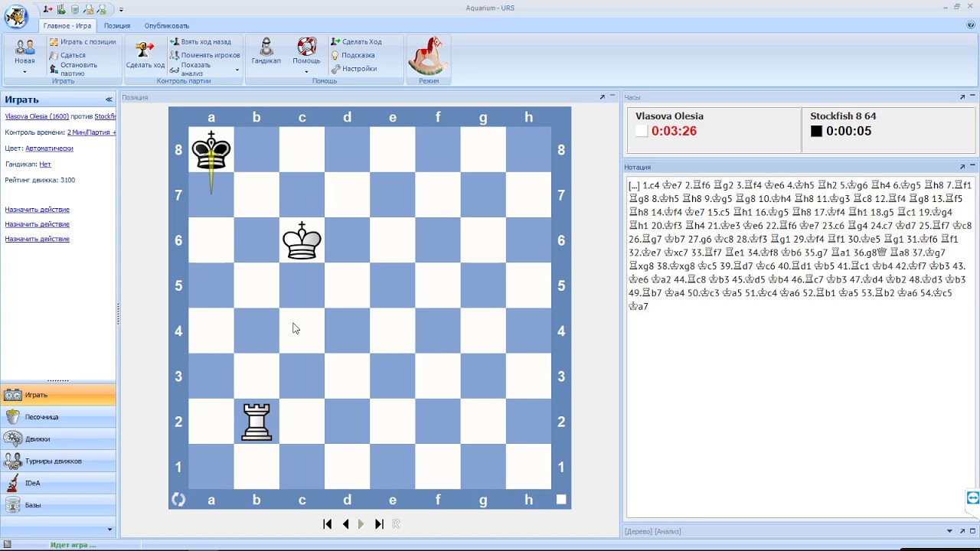Switch to the Опубликовать ribbon tab
Screen dimensions: 980x551
[167, 25]
